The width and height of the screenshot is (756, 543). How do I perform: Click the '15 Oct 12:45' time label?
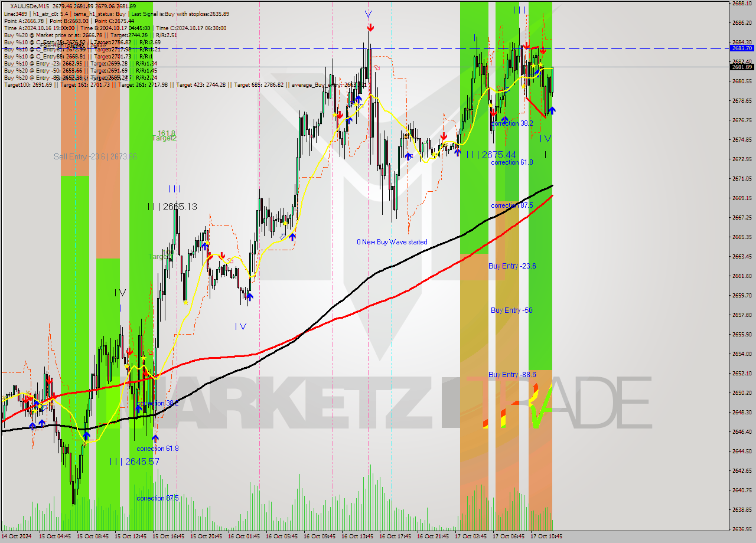pyautogui.click(x=131, y=537)
